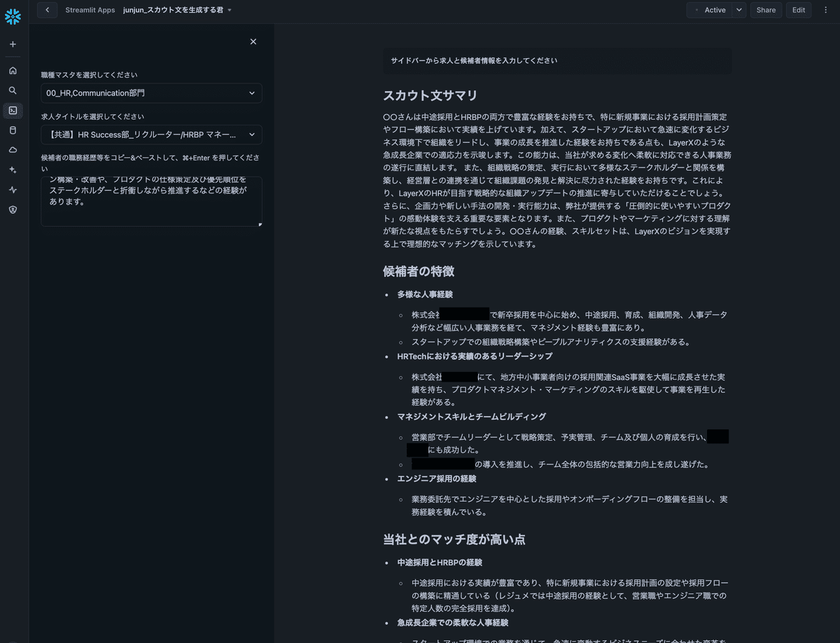The height and width of the screenshot is (643, 840).
Task: Click the 候補者の特徴 heading
Action: (x=419, y=271)
